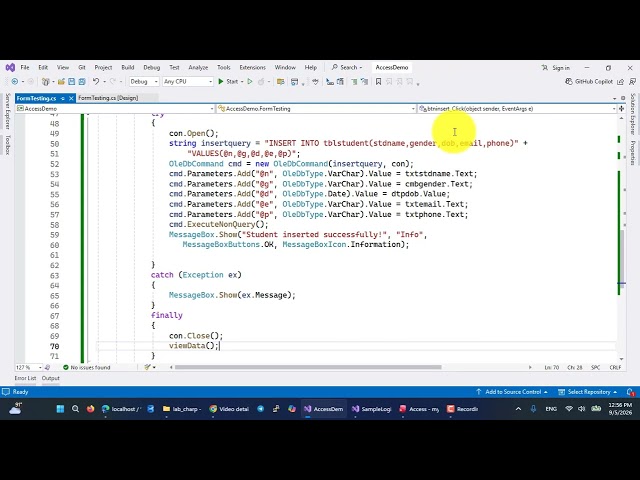Click the Comment Out Selected Lines icon
The image size is (640, 480).
click(354, 82)
